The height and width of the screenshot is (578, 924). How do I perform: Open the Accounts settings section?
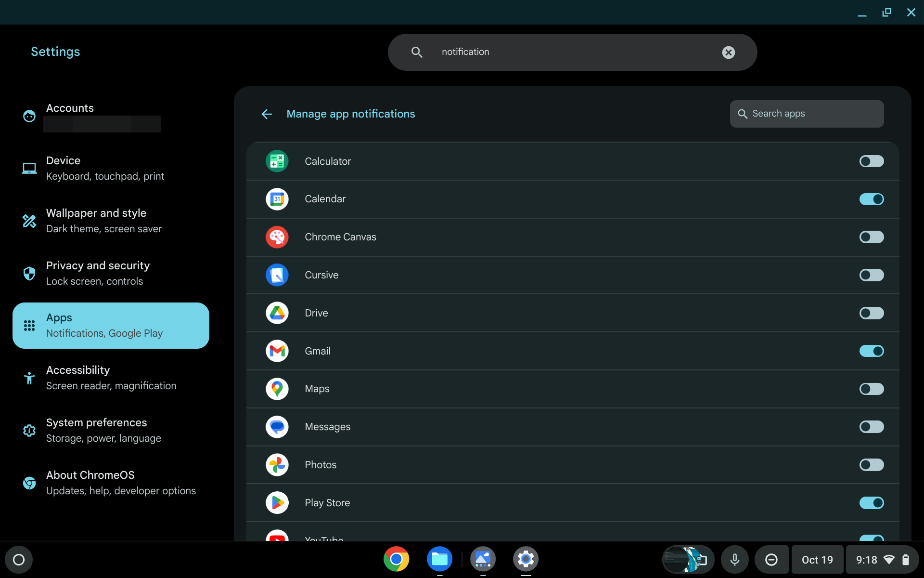pos(111,116)
